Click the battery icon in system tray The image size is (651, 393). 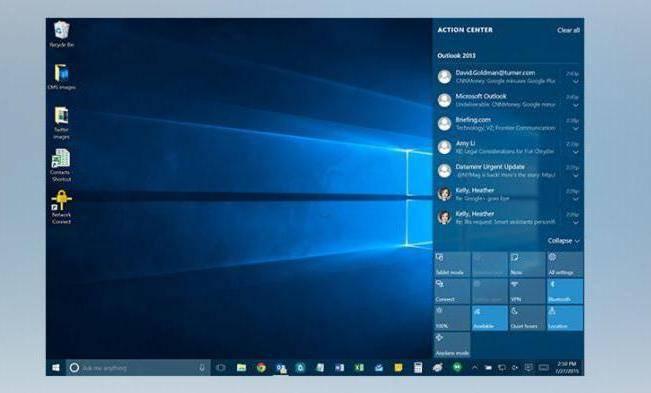[x=488, y=368]
